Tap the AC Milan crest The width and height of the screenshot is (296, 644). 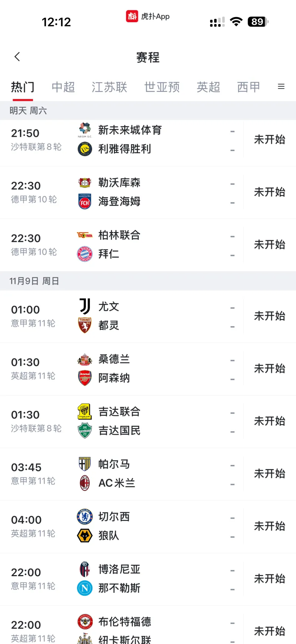click(x=85, y=483)
